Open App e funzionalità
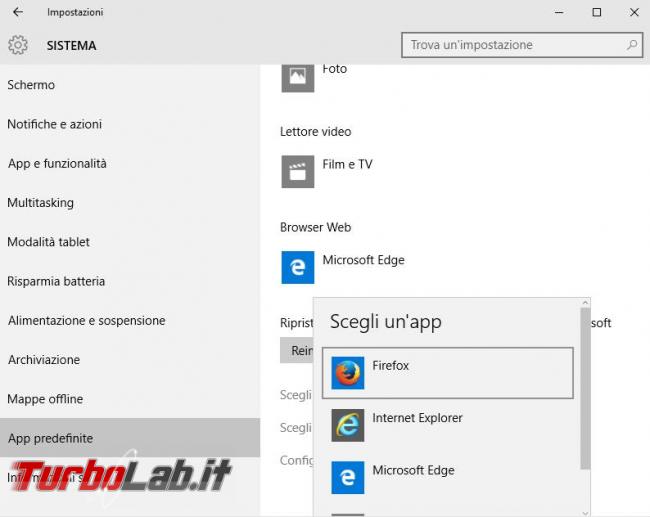Viewport: 650px width, 517px height. (130, 163)
